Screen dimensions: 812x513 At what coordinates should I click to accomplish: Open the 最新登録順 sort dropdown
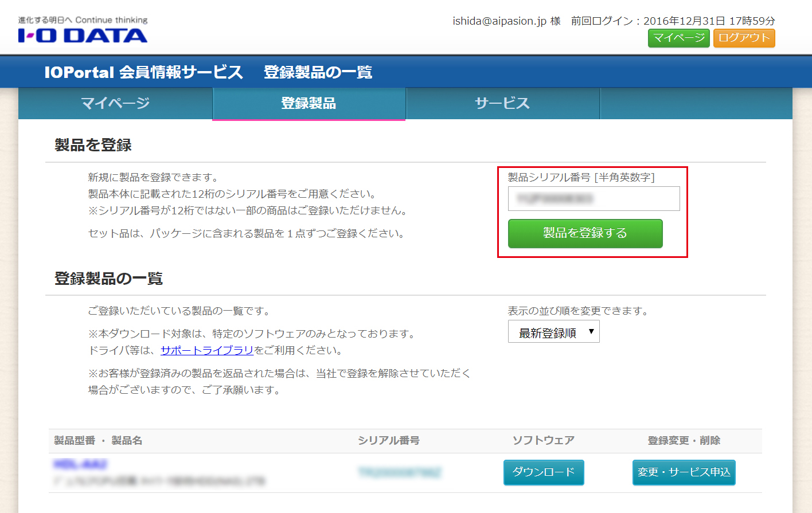(554, 332)
